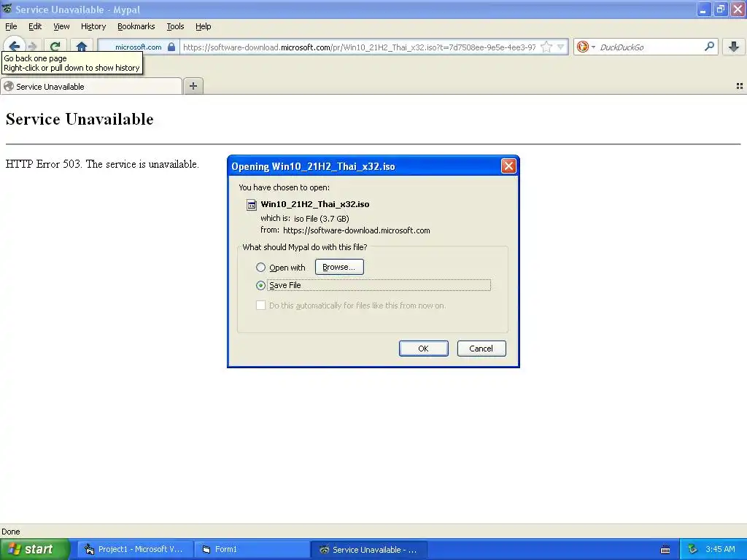Click the system tray icon beside clock
The width and height of the screenshot is (747, 560).
pyautogui.click(x=692, y=549)
